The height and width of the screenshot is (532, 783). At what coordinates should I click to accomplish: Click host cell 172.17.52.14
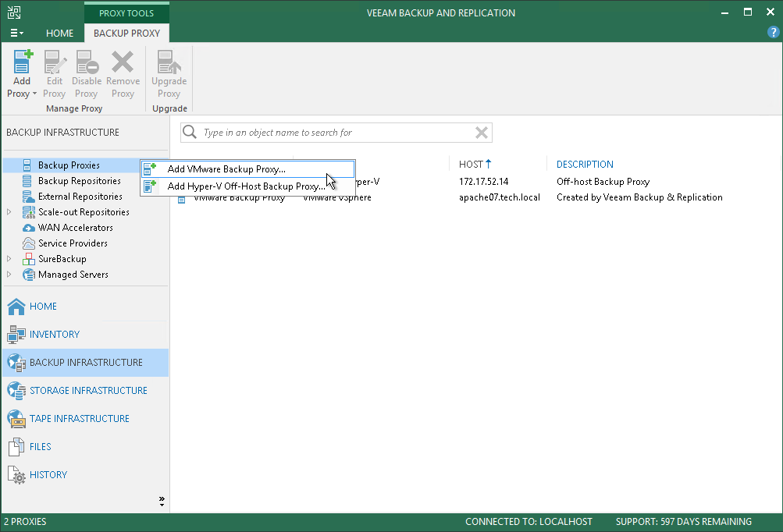point(483,182)
